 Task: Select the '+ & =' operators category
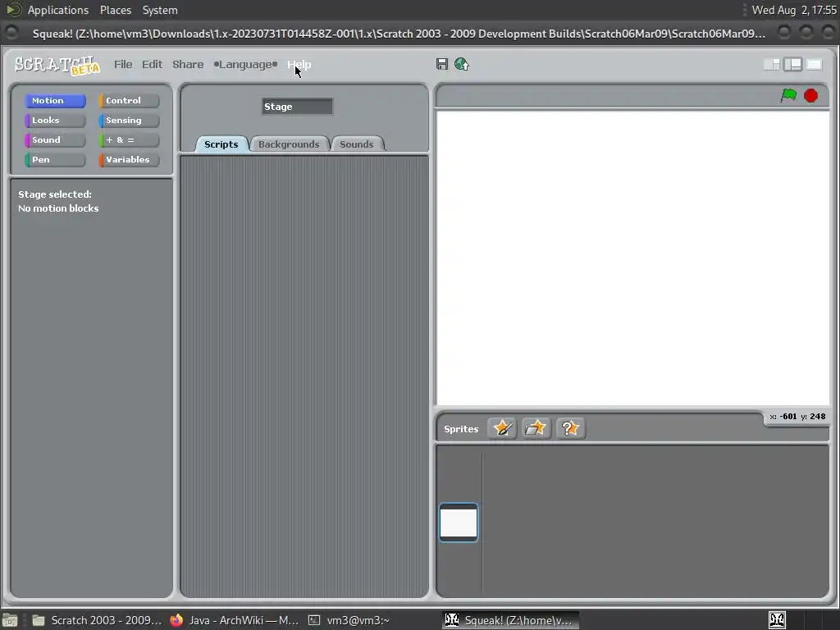tap(129, 139)
